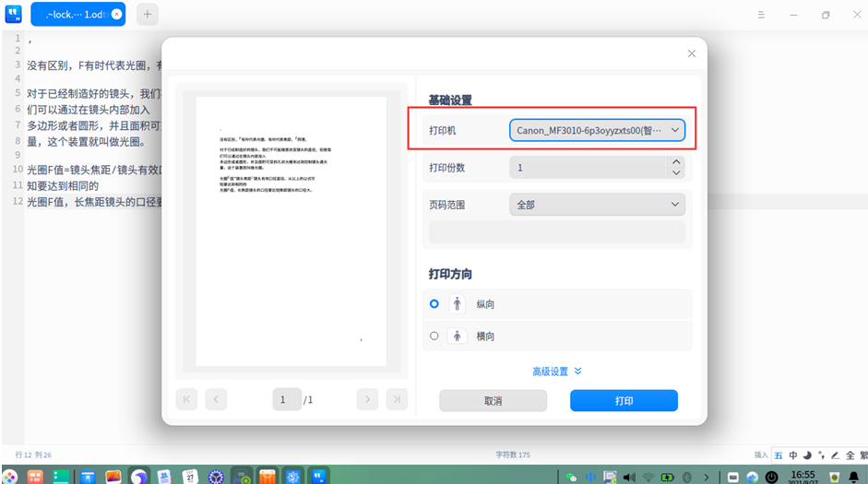Click the blue 中 input method tray icon
This screenshot has height=484, width=868.
pyautogui.click(x=590, y=477)
